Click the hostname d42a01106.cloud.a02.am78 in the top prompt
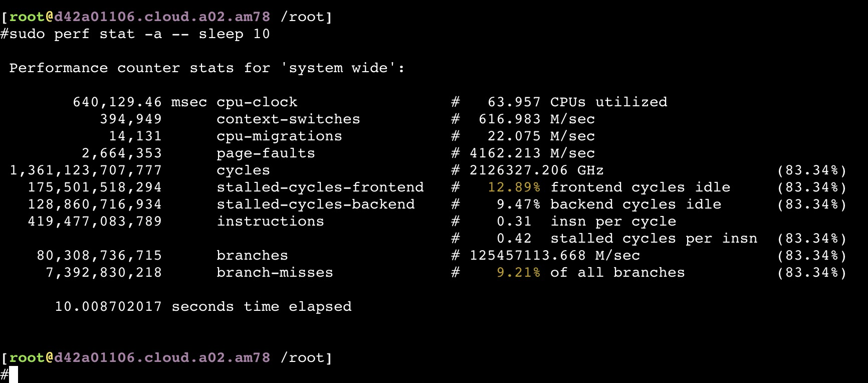868x383 pixels. pyautogui.click(x=162, y=17)
